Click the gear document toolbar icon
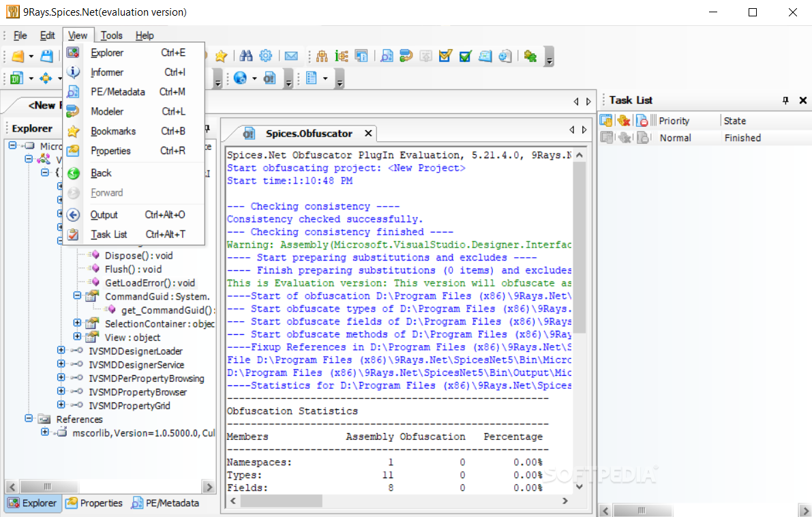This screenshot has height=517, width=812. point(505,56)
